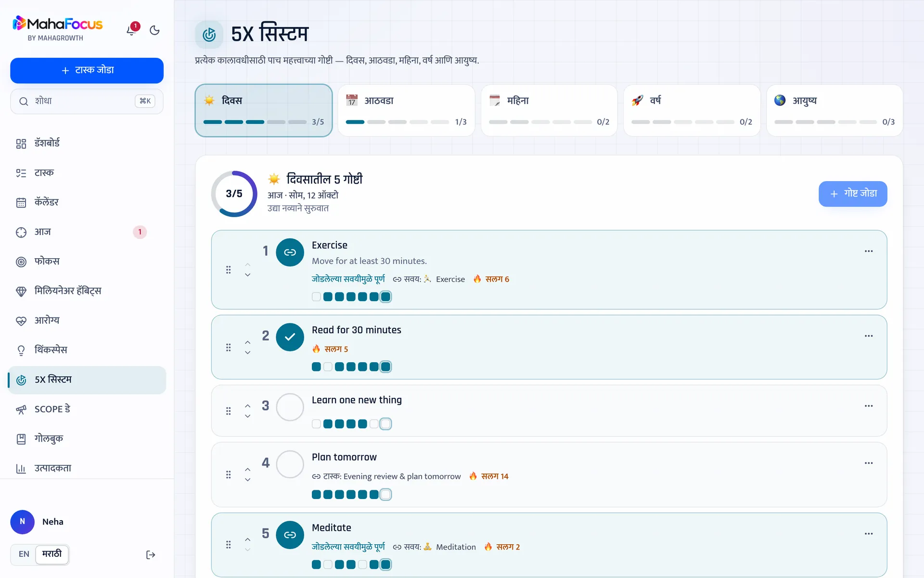
Task: Select the आठवडा tab
Action: click(x=406, y=110)
